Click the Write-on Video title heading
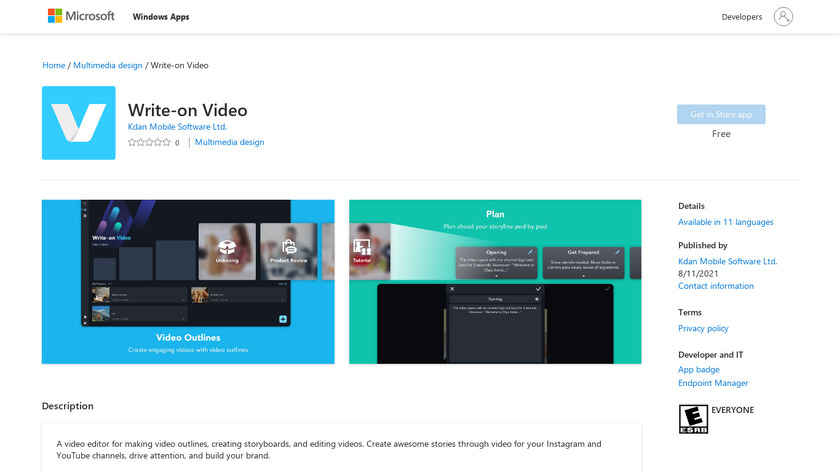This screenshot has width=840, height=472. coord(188,110)
